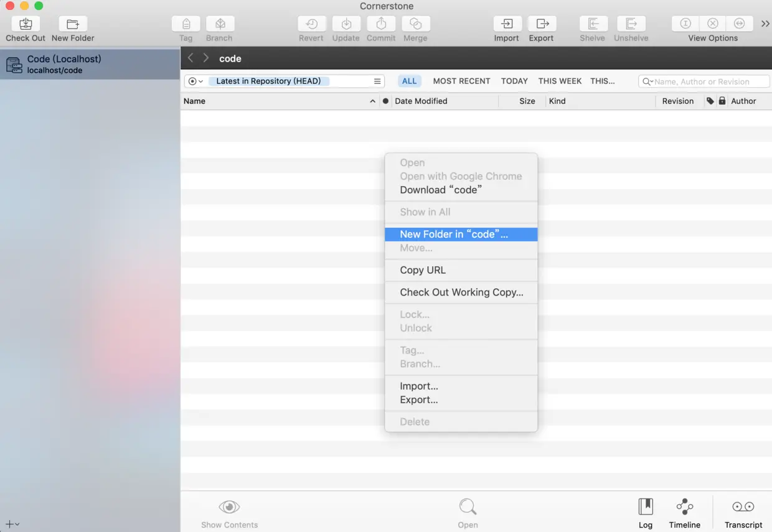Select the ALL filter tab
This screenshot has width=772, height=532.
point(410,81)
